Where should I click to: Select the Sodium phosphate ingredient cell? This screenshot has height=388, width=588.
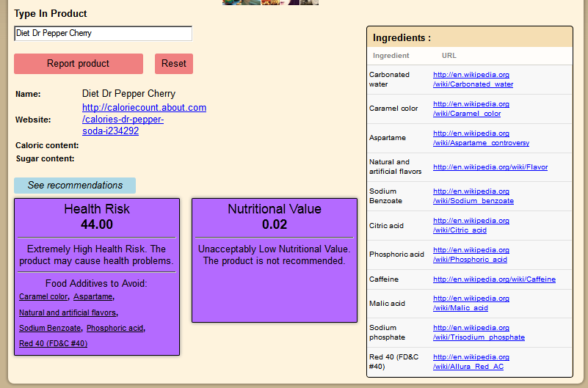coord(387,332)
